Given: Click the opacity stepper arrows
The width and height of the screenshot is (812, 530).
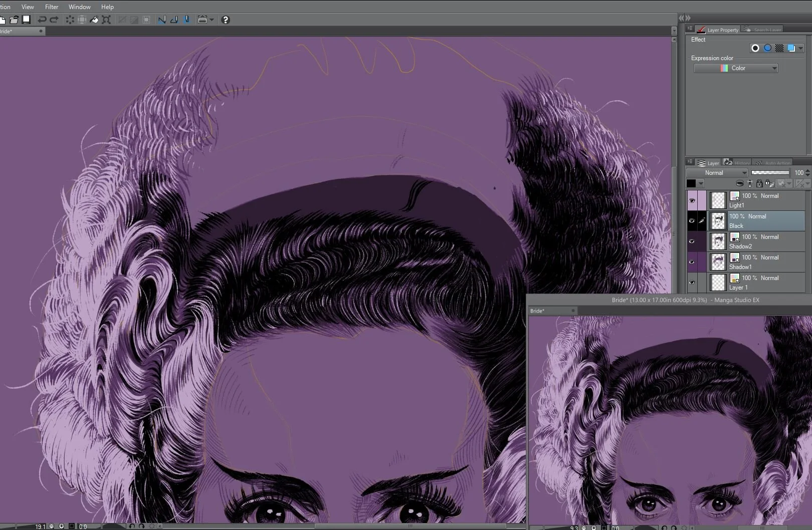Looking at the screenshot, I should tap(807, 173).
